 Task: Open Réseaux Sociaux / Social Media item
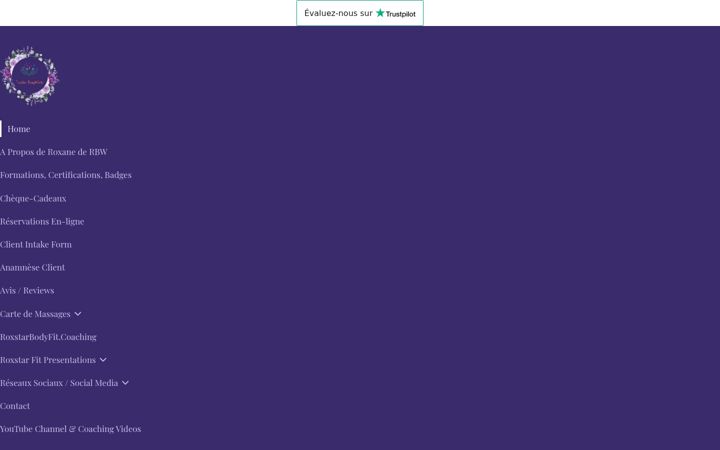[x=59, y=383]
